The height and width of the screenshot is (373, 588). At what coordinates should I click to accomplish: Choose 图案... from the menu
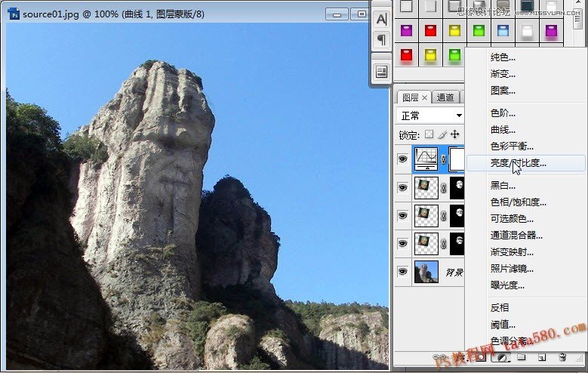click(503, 91)
